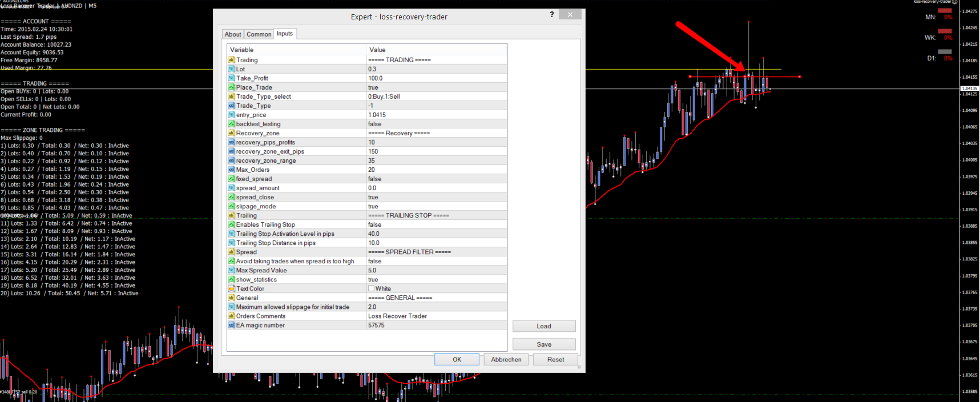Viewport: 980px width, 402px height.
Task: Click the white Text Color swatch
Action: coord(371,288)
